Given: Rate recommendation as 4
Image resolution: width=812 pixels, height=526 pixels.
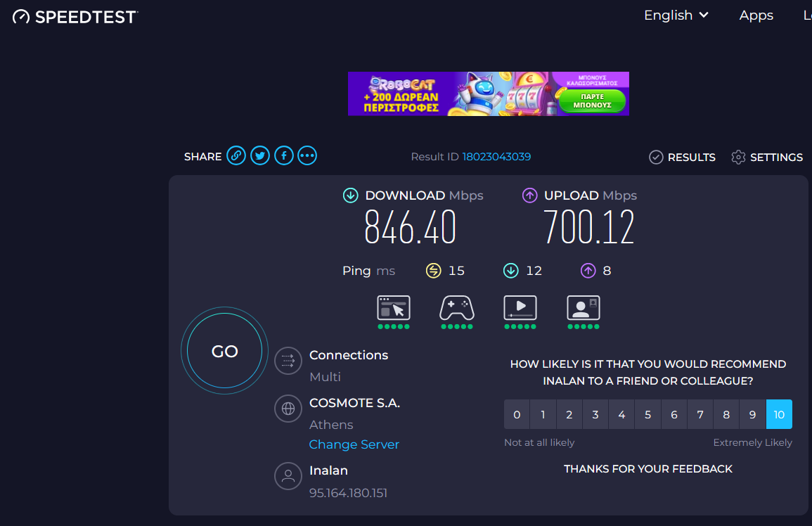Looking at the screenshot, I should (621, 414).
